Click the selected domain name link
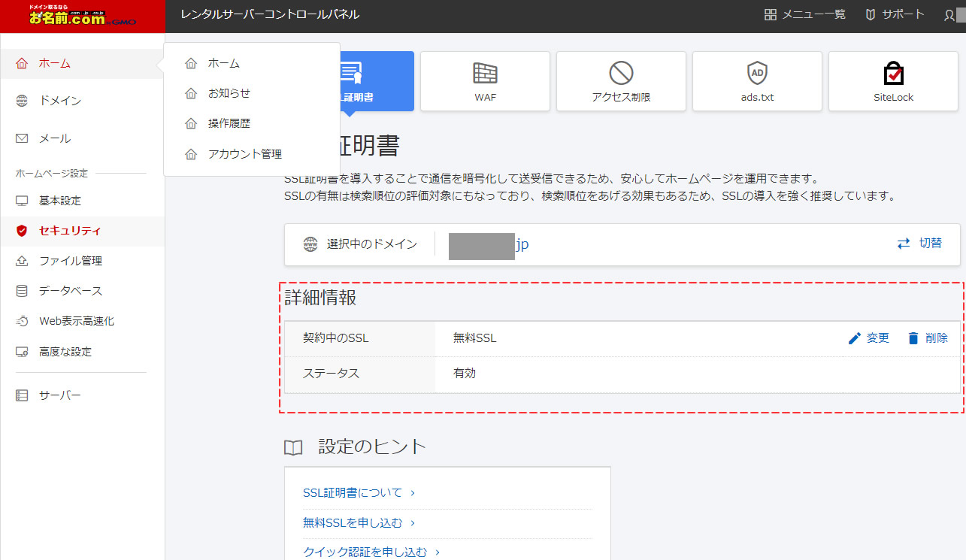Viewport: 966px width, 560px height. click(489, 245)
